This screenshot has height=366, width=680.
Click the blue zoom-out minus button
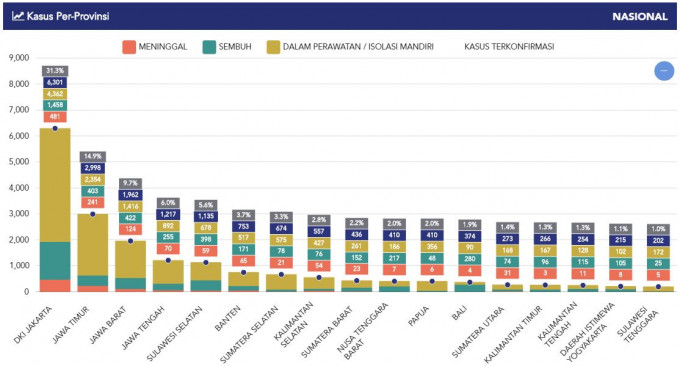coord(664,71)
